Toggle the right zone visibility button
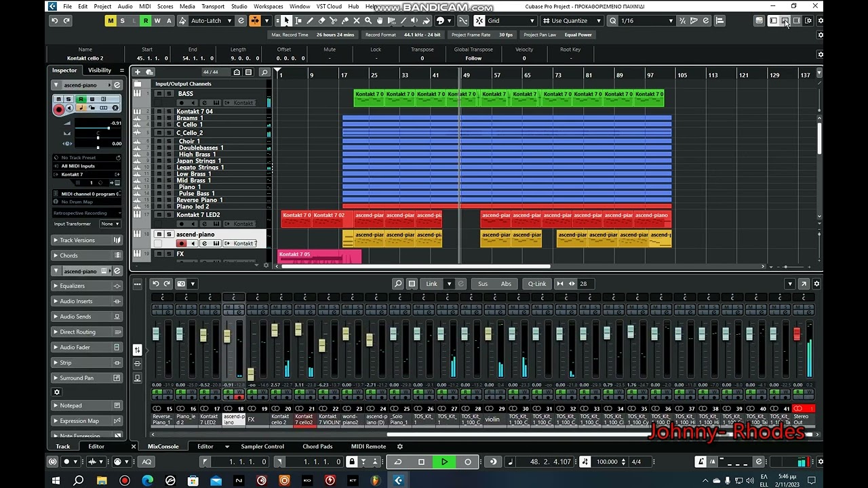The image size is (868, 488). [x=797, y=21]
